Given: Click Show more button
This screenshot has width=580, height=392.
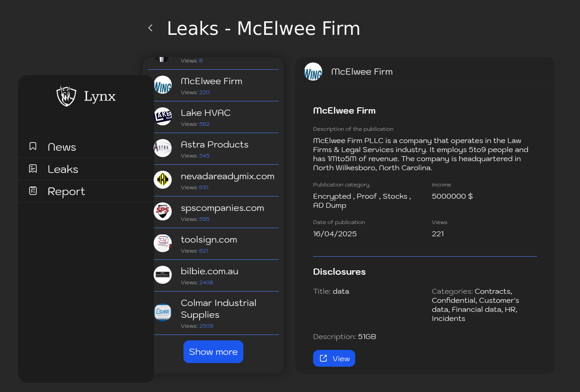Looking at the screenshot, I should click(213, 352).
